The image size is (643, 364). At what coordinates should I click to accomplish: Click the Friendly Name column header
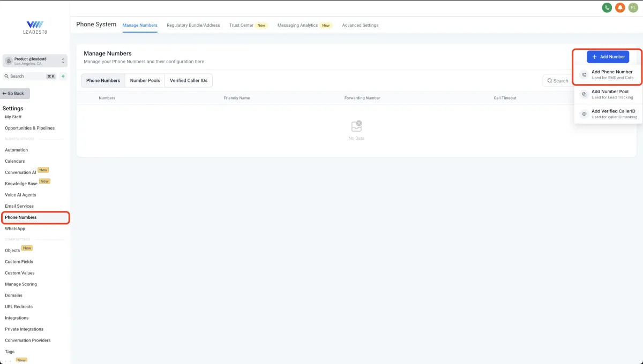click(237, 98)
